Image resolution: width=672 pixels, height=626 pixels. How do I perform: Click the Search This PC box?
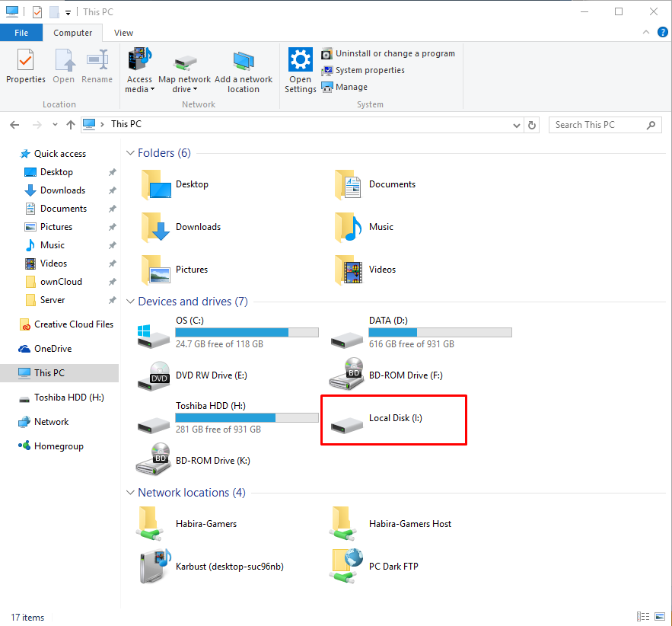(604, 125)
